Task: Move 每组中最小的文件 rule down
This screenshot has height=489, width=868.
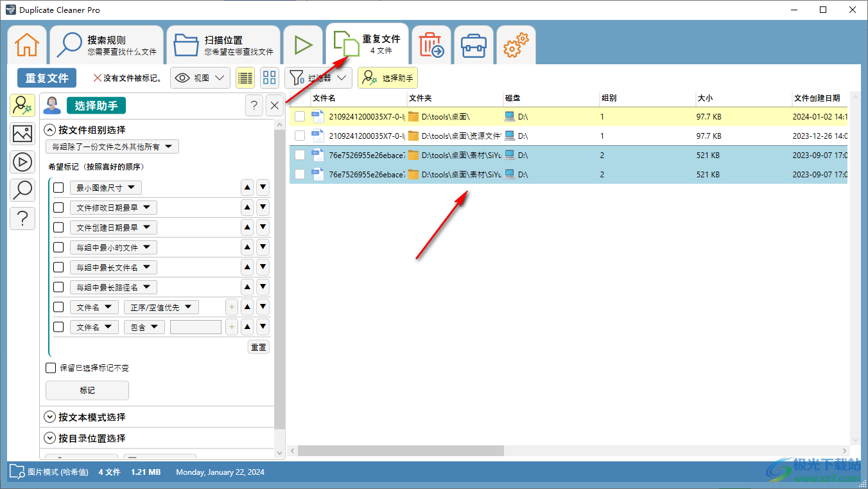Action: [263, 247]
